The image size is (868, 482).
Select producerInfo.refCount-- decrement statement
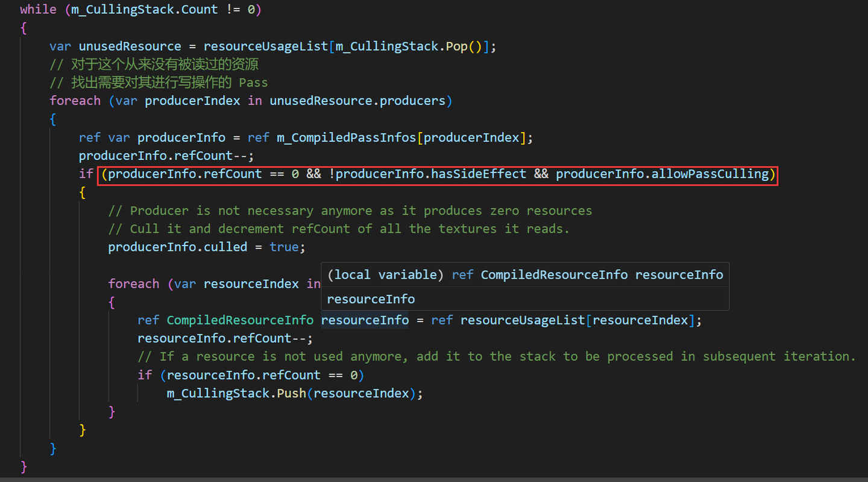[166, 155]
